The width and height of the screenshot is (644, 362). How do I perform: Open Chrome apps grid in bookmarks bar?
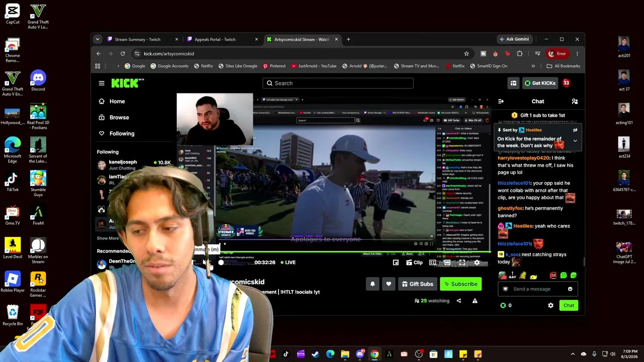click(x=98, y=66)
